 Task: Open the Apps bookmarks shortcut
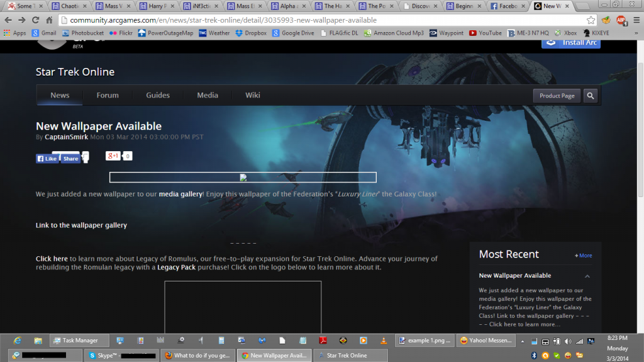pos(15,33)
